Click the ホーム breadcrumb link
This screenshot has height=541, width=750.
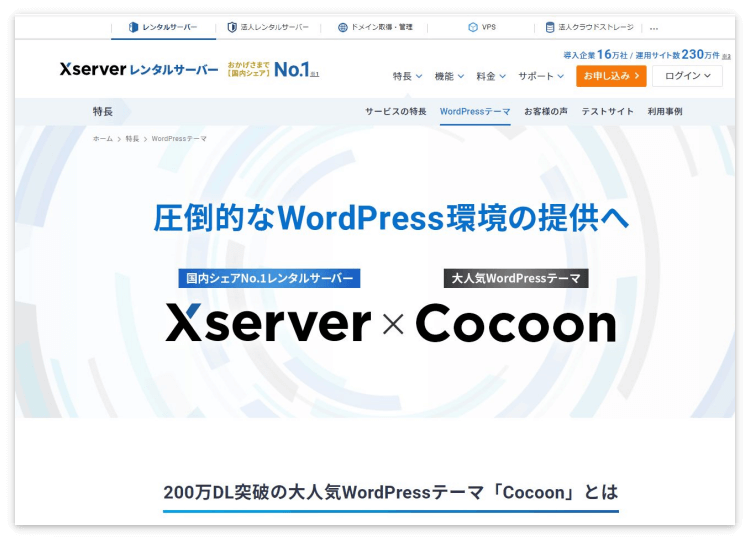(103, 139)
